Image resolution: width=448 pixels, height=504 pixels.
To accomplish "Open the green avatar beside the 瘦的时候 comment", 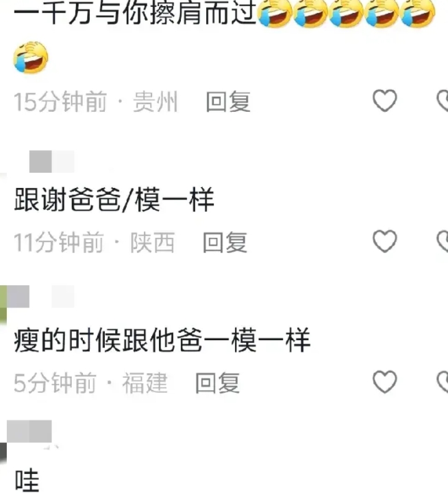I will click(3, 305).
